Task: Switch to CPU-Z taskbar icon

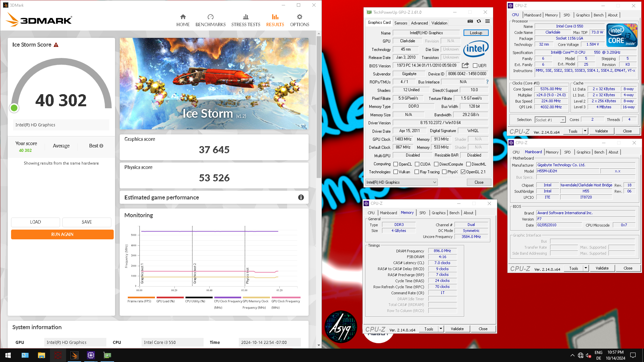Action: click(91, 355)
